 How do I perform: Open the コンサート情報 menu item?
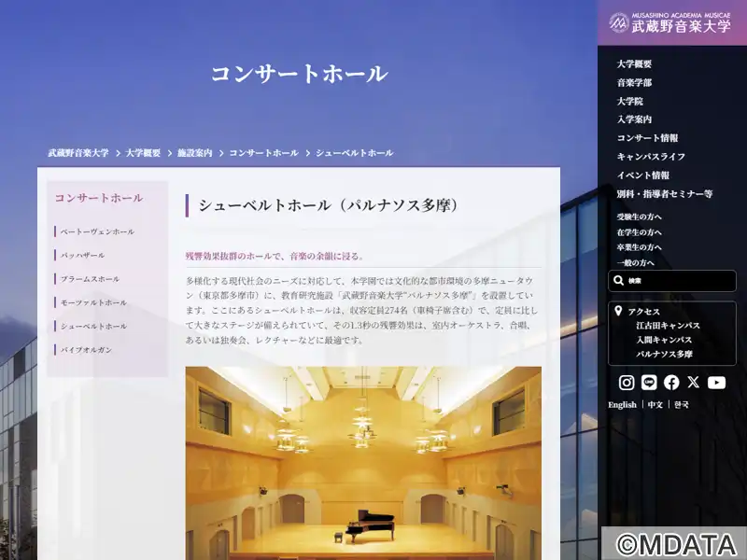(x=647, y=138)
